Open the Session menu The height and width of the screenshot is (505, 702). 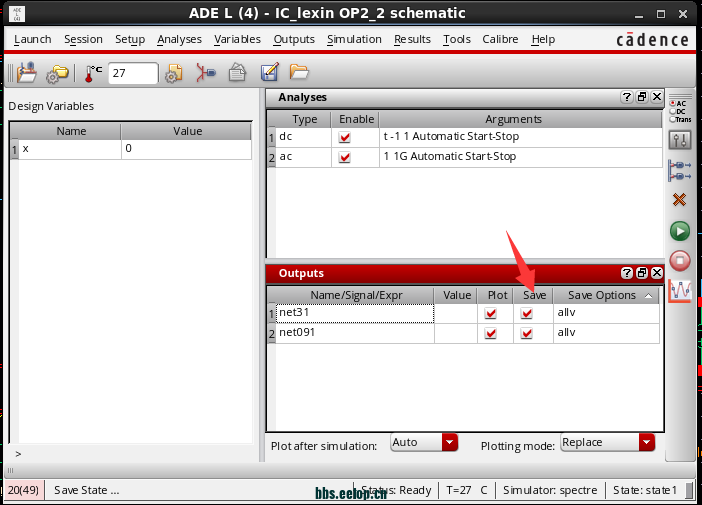coord(83,39)
